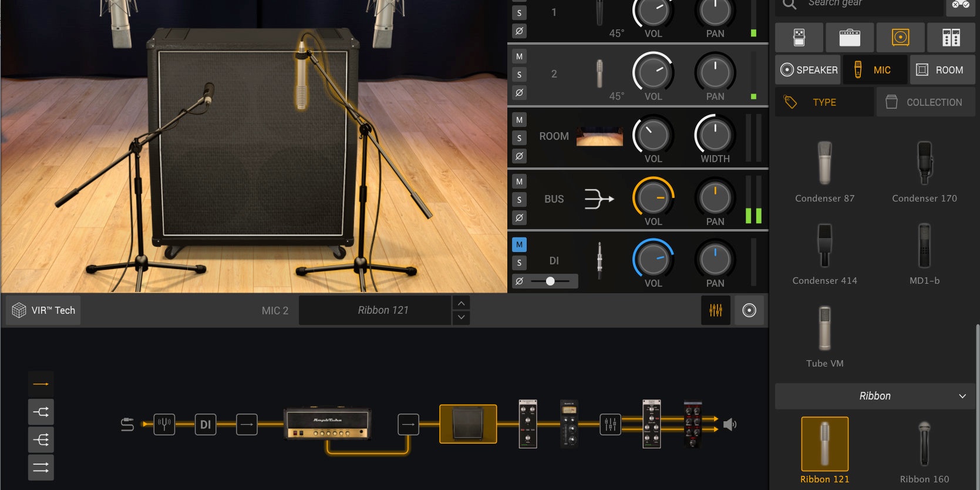
Task: Open the stompbox gear category
Action: (x=799, y=38)
